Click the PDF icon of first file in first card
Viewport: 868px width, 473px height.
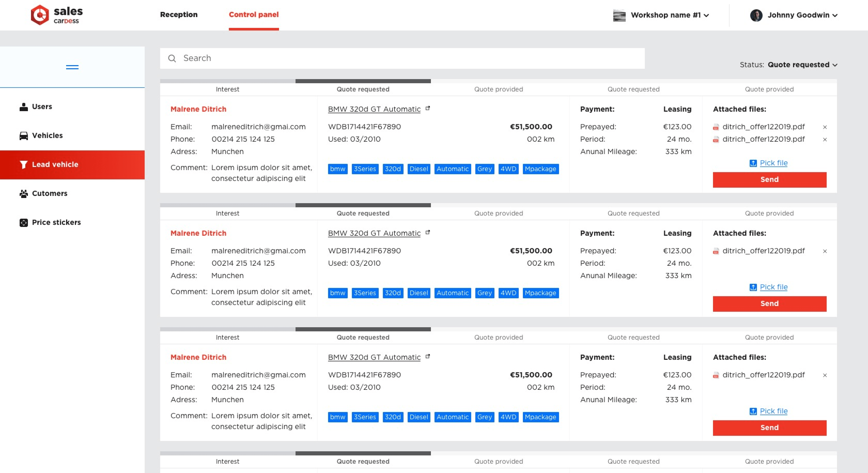pos(716,127)
